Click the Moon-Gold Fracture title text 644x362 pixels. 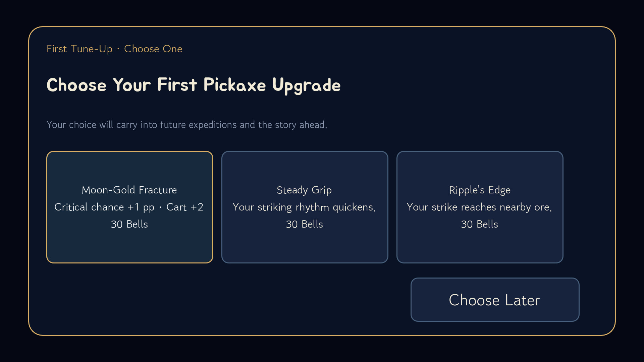(129, 190)
